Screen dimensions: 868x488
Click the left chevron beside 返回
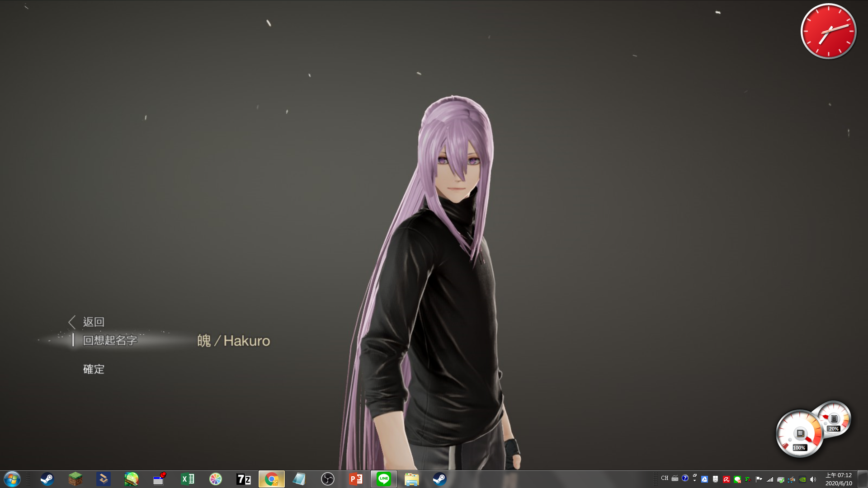point(72,322)
